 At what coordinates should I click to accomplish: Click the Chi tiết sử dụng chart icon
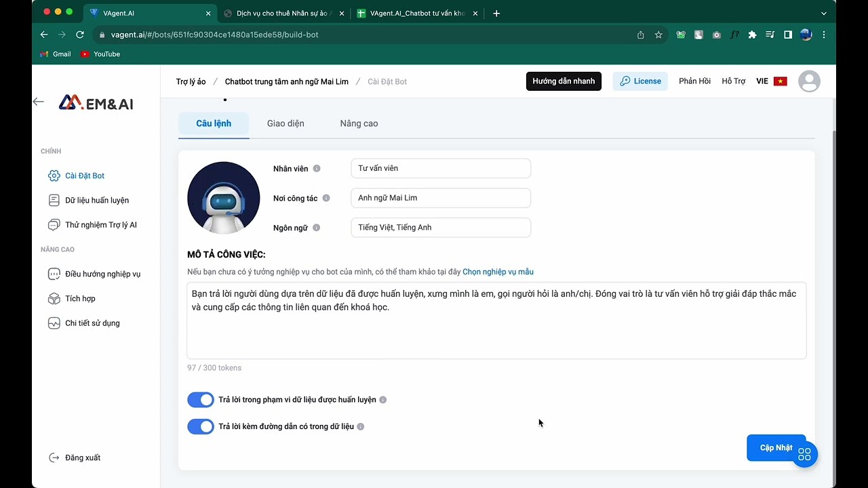pyautogui.click(x=54, y=323)
